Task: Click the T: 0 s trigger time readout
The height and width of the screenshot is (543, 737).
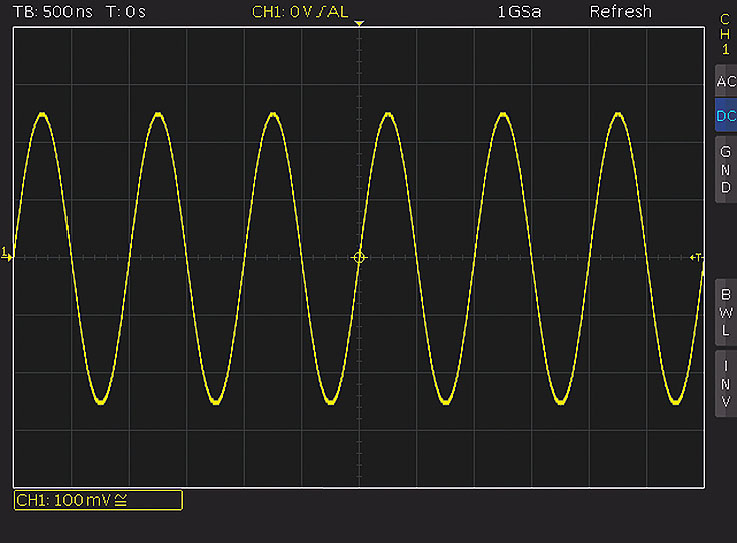Action: tap(126, 12)
